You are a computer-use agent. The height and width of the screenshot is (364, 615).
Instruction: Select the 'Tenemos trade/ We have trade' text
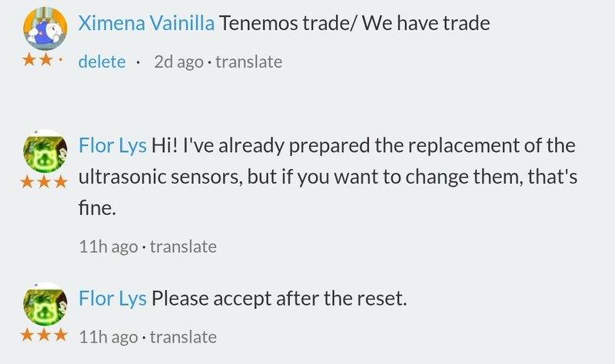tap(354, 23)
